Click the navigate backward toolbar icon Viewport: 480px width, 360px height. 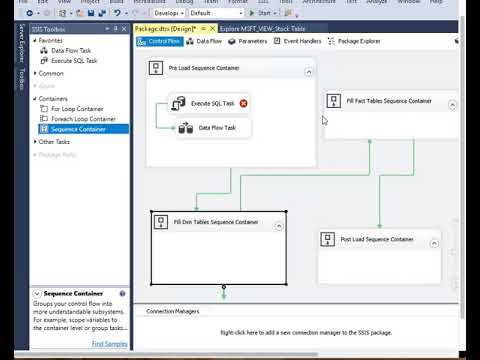[29, 13]
